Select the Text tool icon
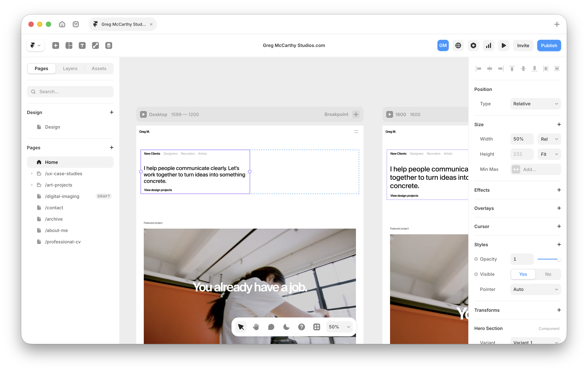 click(x=82, y=45)
